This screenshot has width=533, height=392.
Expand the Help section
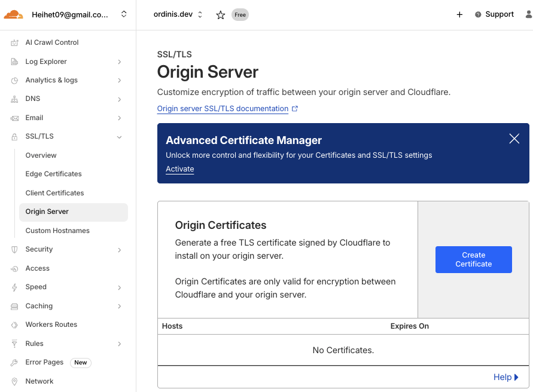pos(505,377)
